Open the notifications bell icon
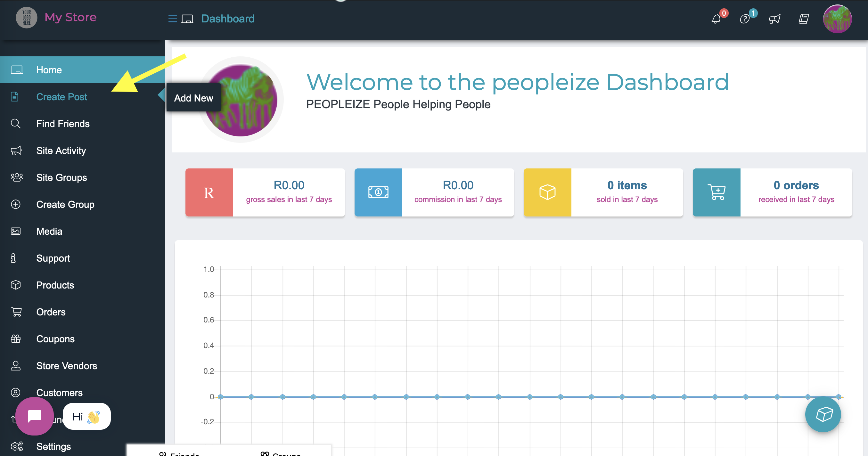868x456 pixels. (716, 19)
